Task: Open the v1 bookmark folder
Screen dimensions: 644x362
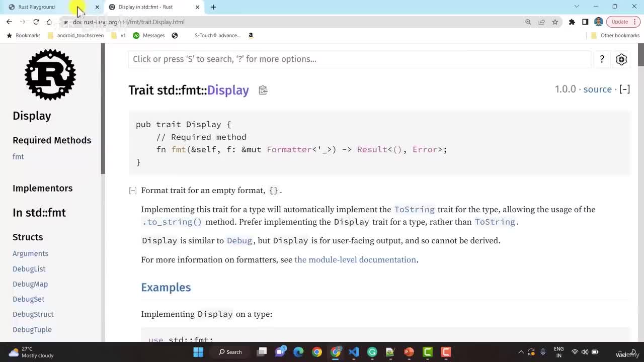Action: pyautogui.click(x=119, y=36)
